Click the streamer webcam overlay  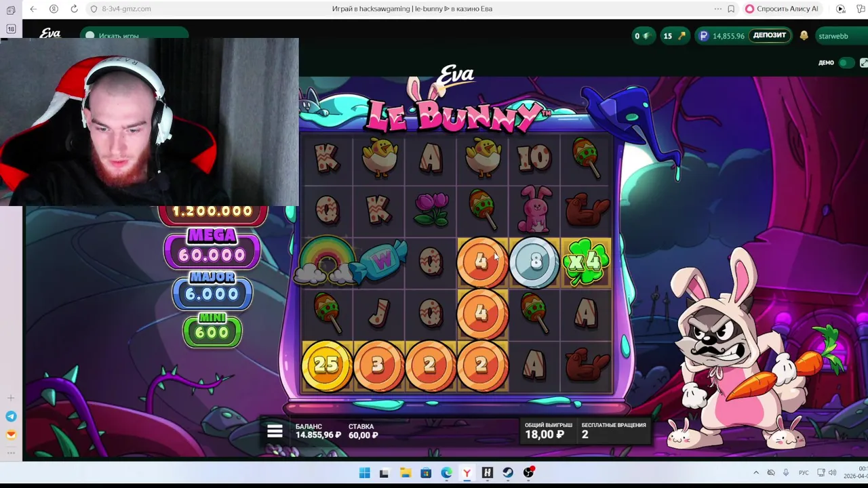[x=149, y=122]
